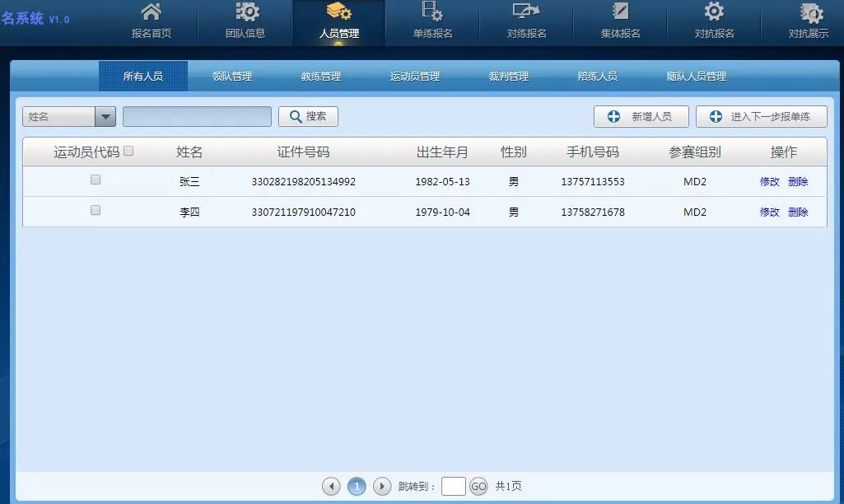
Task: Switch to the 领队管理 tab
Action: pos(232,77)
